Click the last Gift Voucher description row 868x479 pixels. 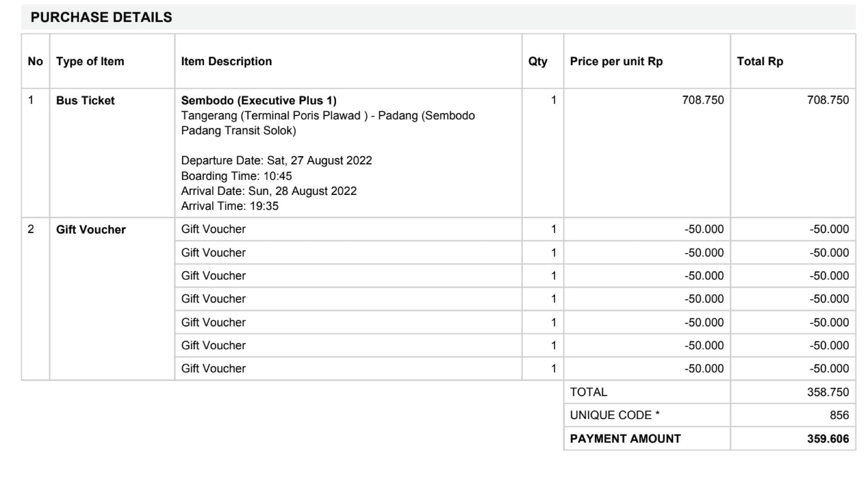[x=213, y=368]
